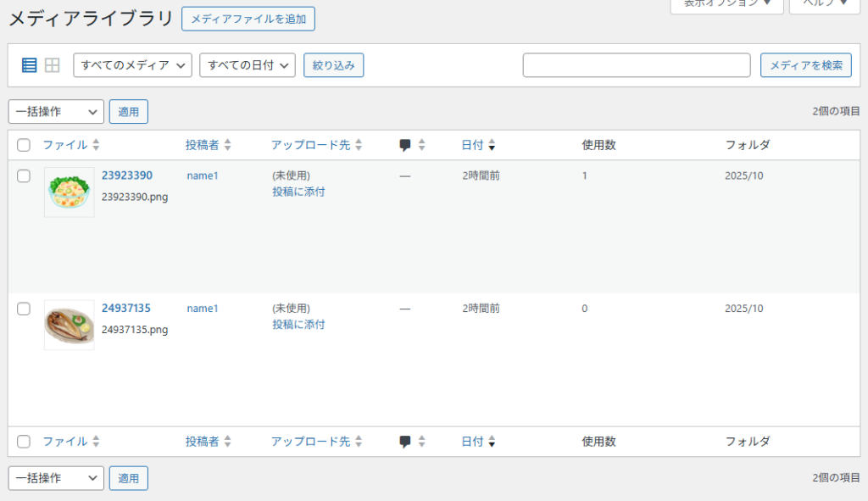Tick the checkbox for 24937135
The width and height of the screenshot is (868, 501).
tap(24, 309)
